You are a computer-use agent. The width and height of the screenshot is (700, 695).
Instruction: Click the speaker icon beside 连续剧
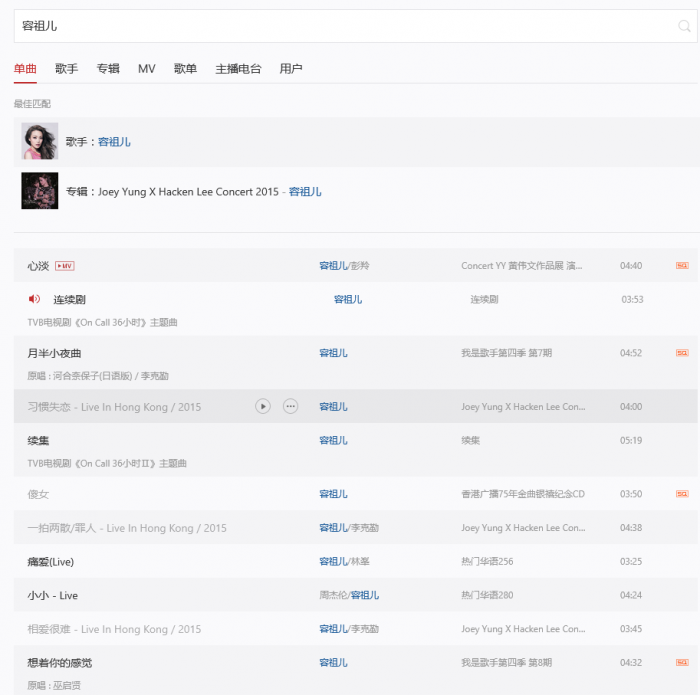(34, 299)
